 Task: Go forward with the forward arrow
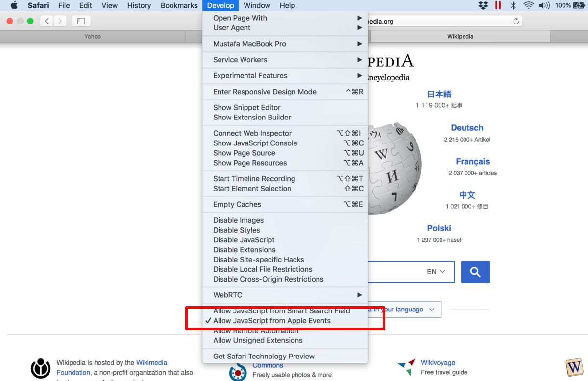[x=60, y=21]
